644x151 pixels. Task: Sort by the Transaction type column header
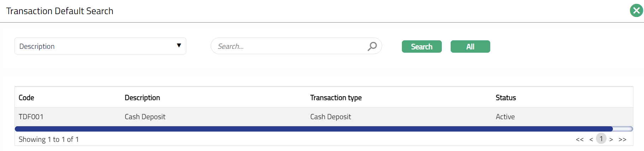(x=336, y=98)
